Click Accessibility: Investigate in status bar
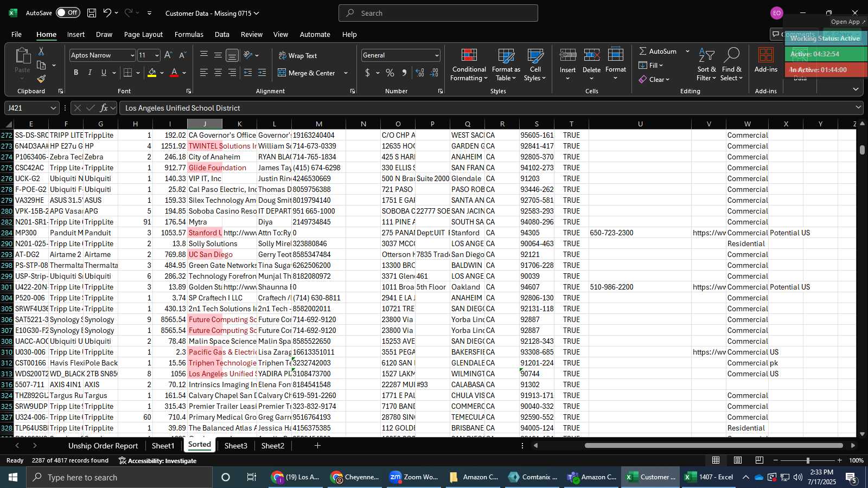Viewport: 868px width, 488px height. (x=157, y=461)
